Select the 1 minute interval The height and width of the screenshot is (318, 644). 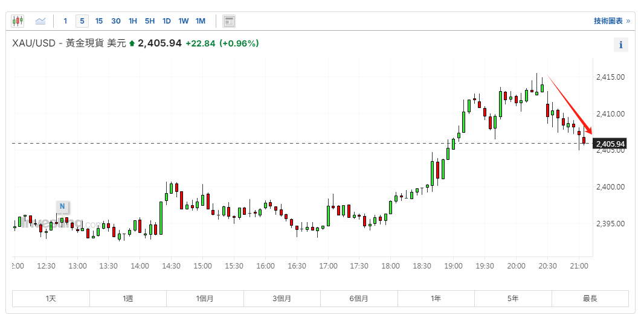click(65, 21)
